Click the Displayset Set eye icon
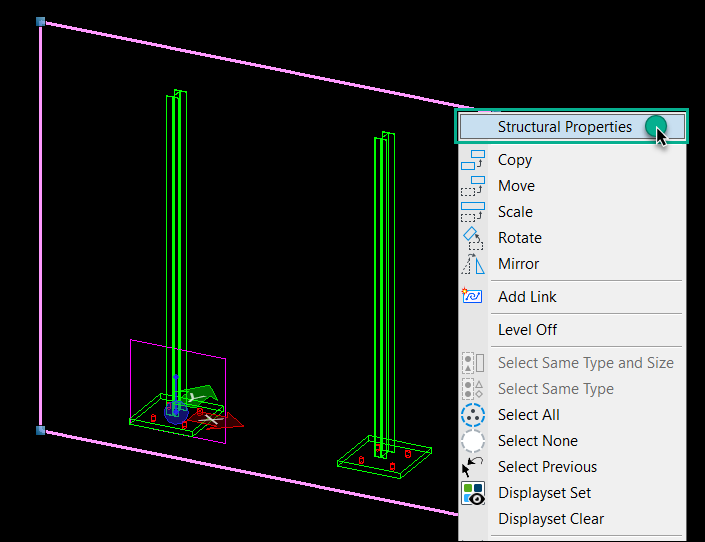The height and width of the screenshot is (542, 705). [473, 493]
